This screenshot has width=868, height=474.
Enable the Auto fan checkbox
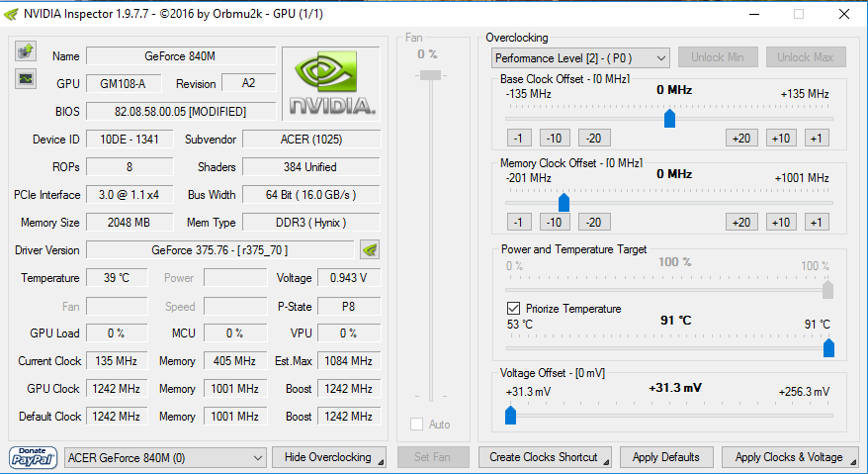(417, 425)
